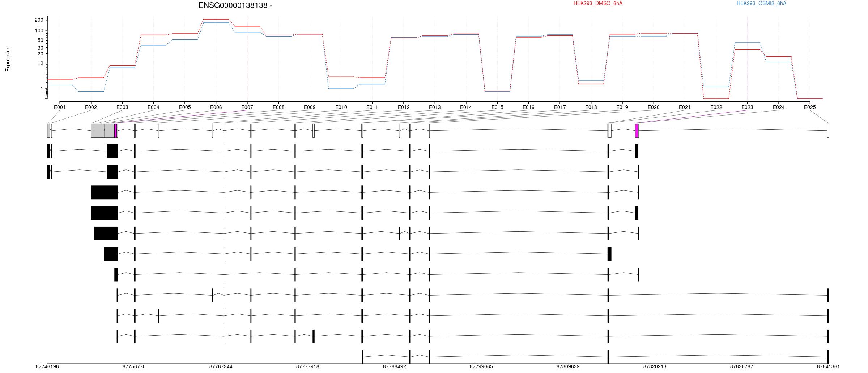Click genomic coordinate 87809639
The width and height of the screenshot is (868, 373).
pos(568,366)
